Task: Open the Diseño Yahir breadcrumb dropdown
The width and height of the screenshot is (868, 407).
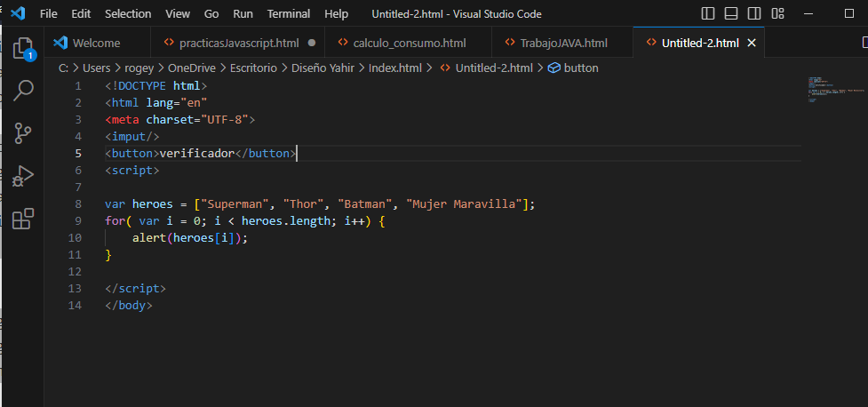Action: tap(323, 68)
